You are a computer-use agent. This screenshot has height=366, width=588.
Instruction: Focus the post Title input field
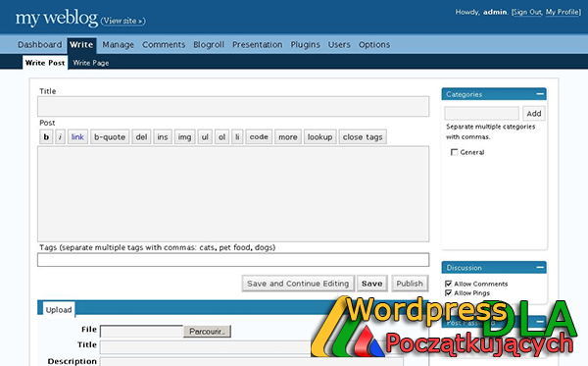[x=233, y=107]
